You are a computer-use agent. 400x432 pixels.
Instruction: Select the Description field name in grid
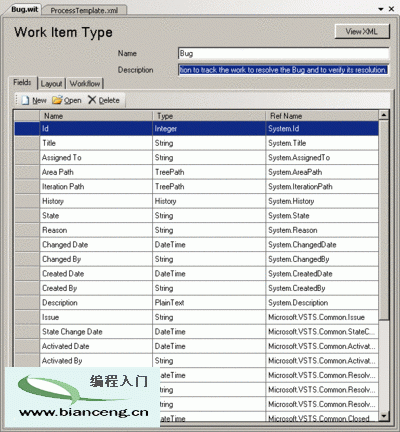(x=96, y=303)
